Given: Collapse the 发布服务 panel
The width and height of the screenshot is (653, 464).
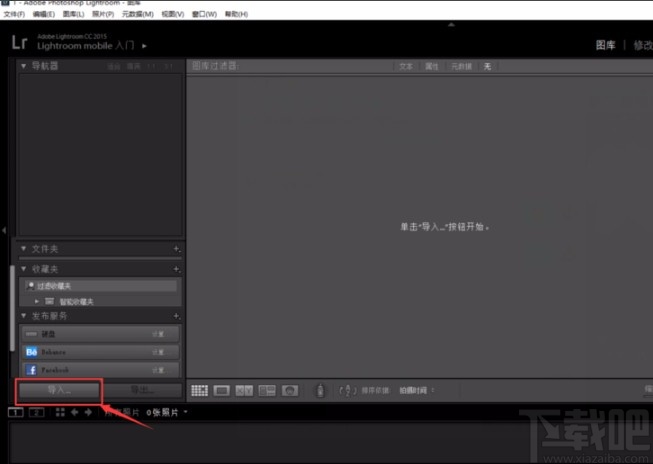Looking at the screenshot, I should [24, 316].
